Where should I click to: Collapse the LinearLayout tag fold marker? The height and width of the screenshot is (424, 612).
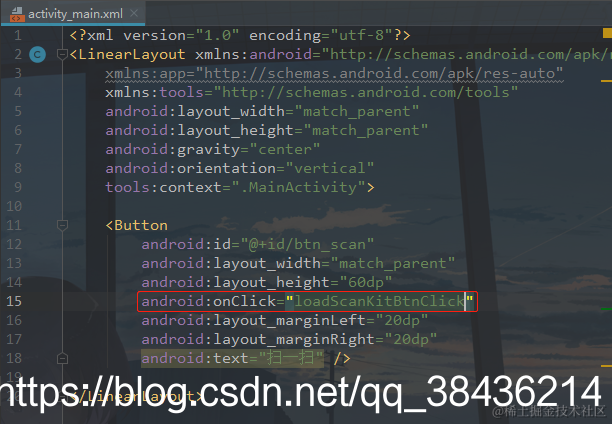coord(62,54)
